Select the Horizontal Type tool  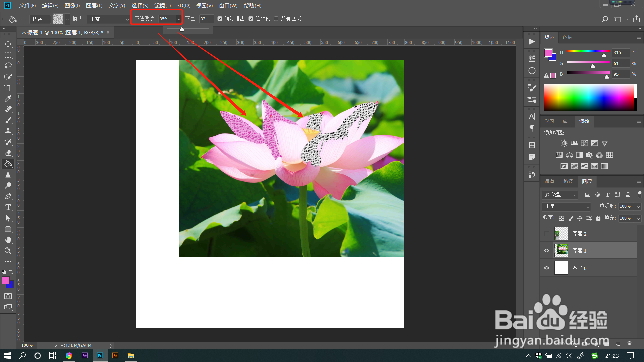coord(8,207)
